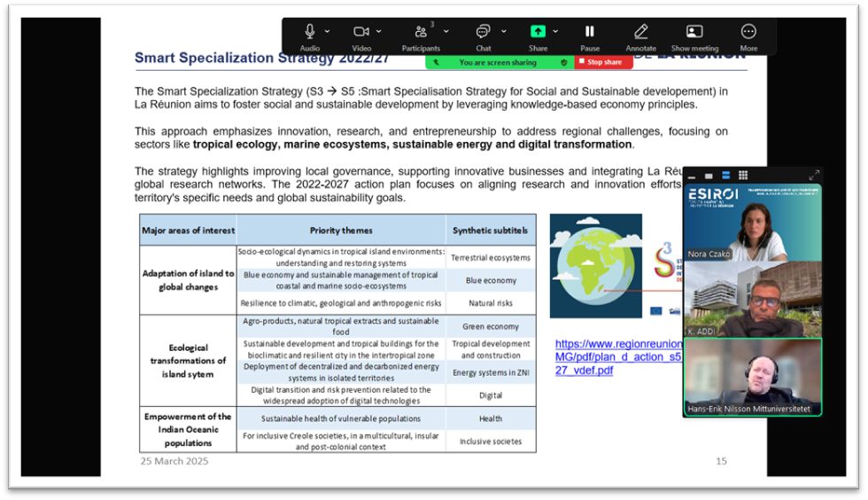868x500 pixels.
Task: Open the Participants panel icon
Action: (x=421, y=32)
